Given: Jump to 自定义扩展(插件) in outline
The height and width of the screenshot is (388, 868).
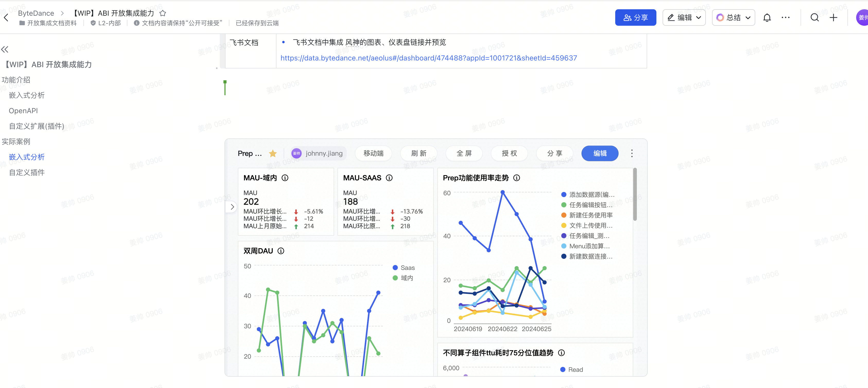Looking at the screenshot, I should (x=36, y=126).
